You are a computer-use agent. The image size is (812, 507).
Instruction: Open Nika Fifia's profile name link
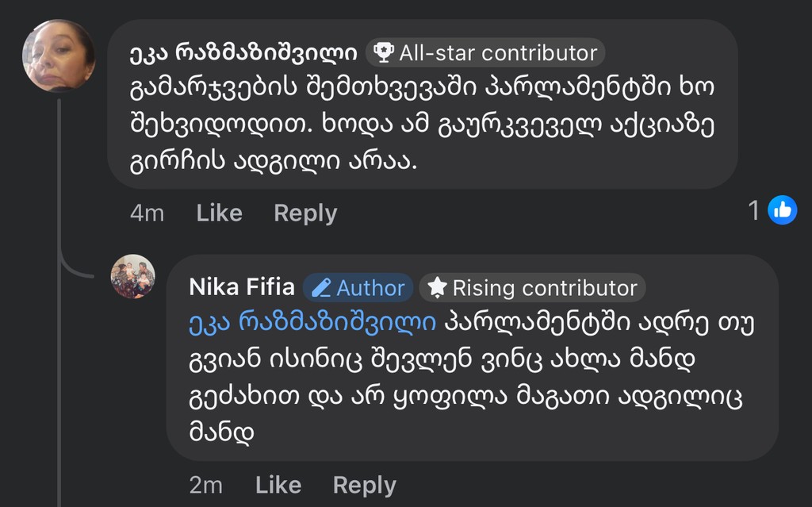pos(242,287)
